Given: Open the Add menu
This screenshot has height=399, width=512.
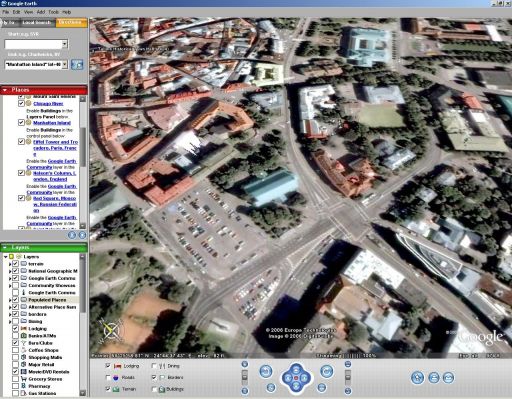Looking at the screenshot, I should click(41, 12).
